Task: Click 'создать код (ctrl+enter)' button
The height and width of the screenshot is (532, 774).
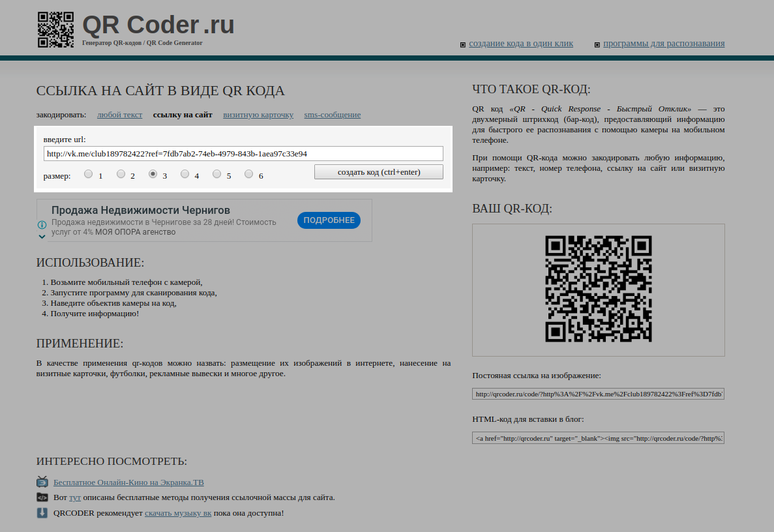Action: [379, 171]
